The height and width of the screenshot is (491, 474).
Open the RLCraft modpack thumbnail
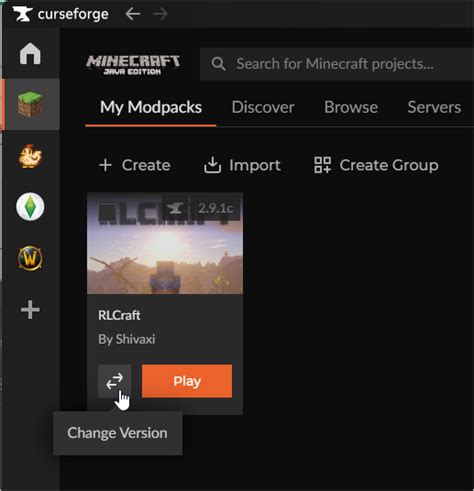tap(165, 243)
